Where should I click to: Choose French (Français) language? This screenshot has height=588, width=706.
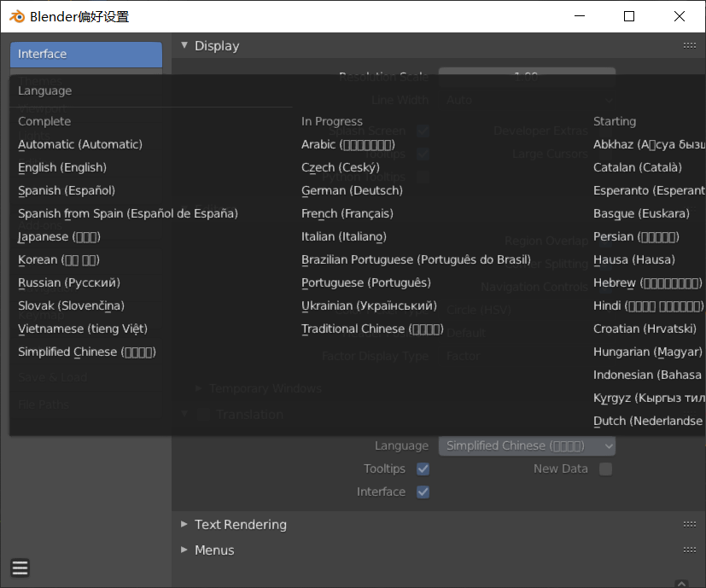[x=347, y=213]
